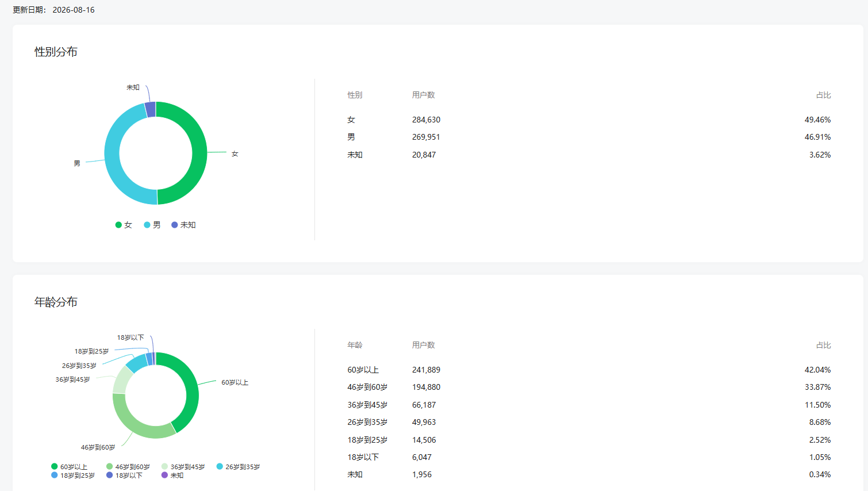Click the 男 callout label beside gender donut
Image resolution: width=868 pixels, height=491 pixels.
pos(77,163)
